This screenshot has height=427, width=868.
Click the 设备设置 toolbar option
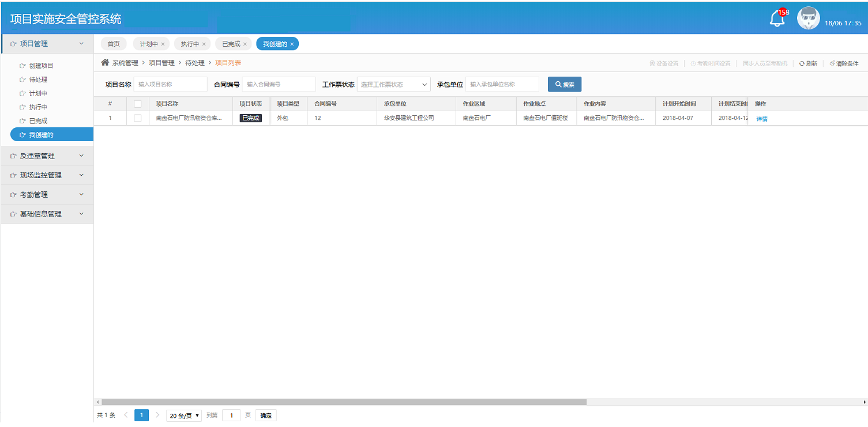(x=664, y=63)
